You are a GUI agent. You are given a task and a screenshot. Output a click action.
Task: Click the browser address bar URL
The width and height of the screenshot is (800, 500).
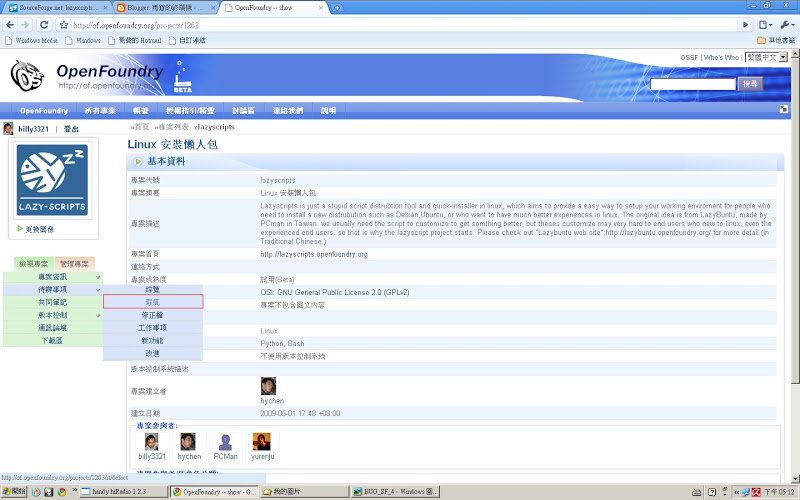pyautogui.click(x=136, y=25)
